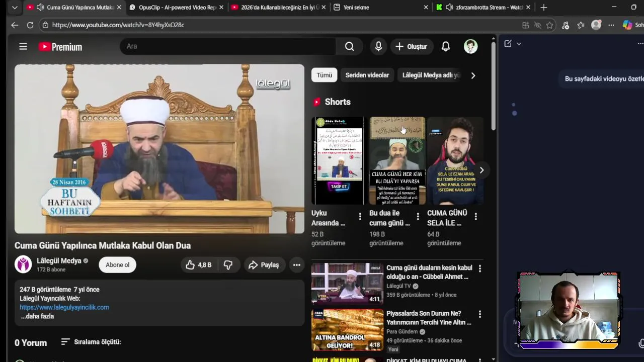Open the Copilot sidebar icon
The height and width of the screenshot is (362, 644).
tap(627, 25)
